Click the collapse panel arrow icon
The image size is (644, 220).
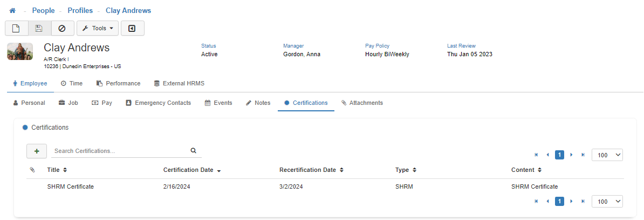pos(132,28)
